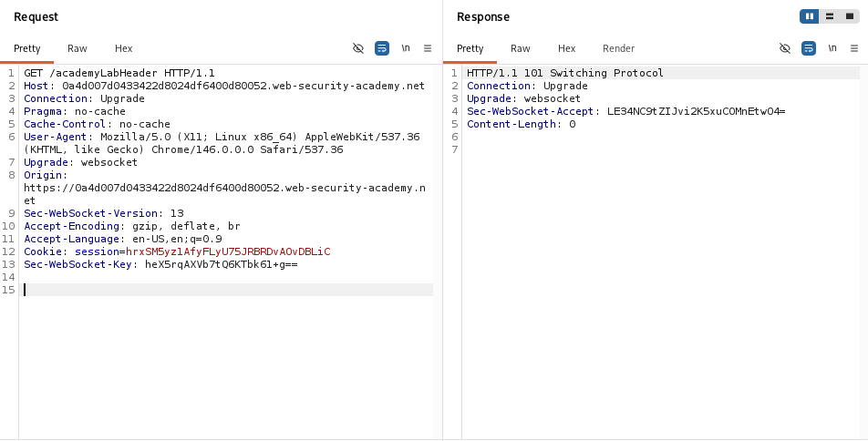Image resolution: width=868 pixels, height=441 pixels.
Task: Open the Response Render tab
Action: click(x=618, y=48)
